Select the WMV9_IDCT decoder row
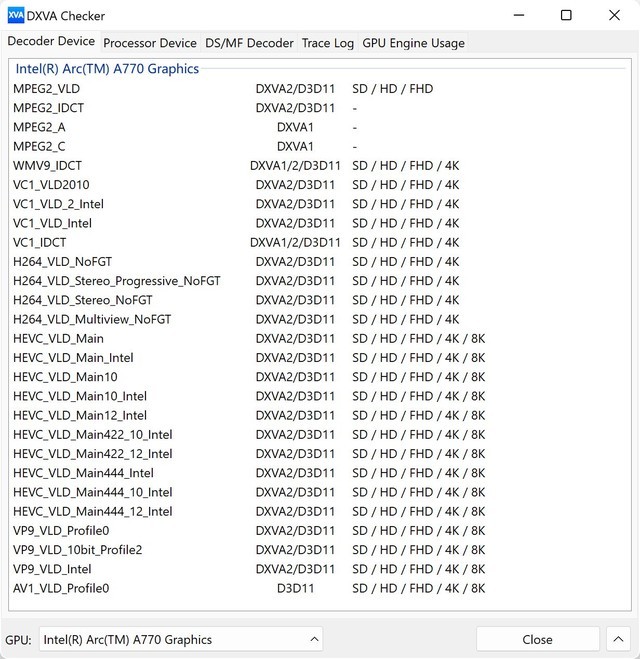The height and width of the screenshot is (659, 640). click(319, 166)
